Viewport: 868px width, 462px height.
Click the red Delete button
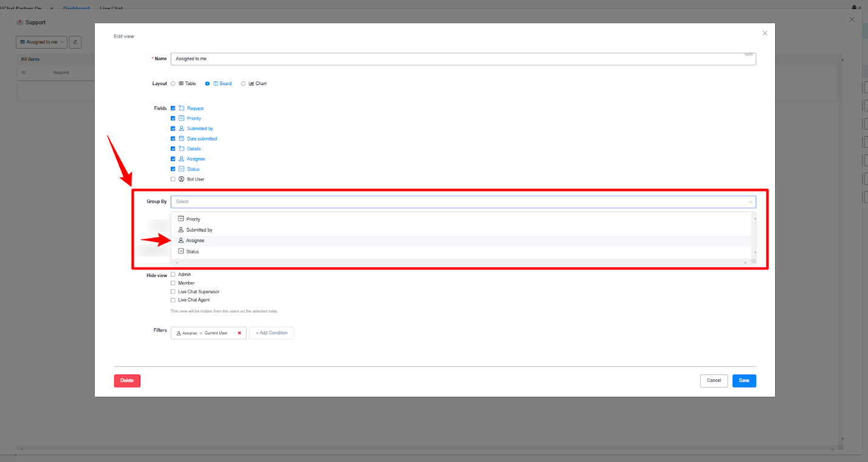[x=127, y=381]
